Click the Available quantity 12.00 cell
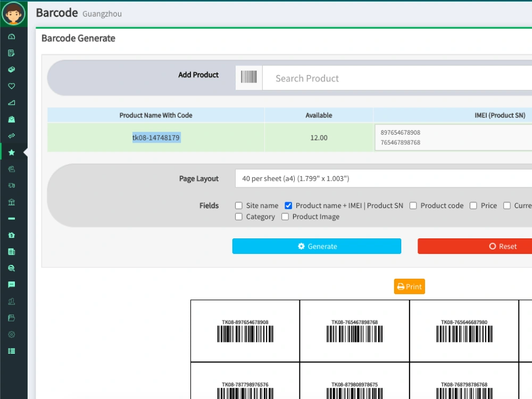The height and width of the screenshot is (399, 532). click(x=319, y=138)
